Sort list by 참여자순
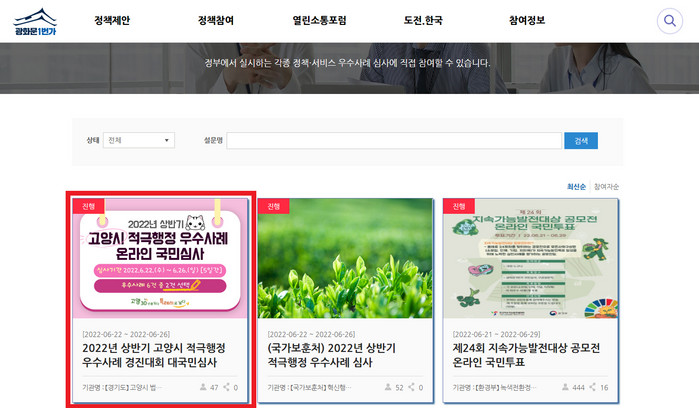The image size is (699, 408). pos(606,186)
